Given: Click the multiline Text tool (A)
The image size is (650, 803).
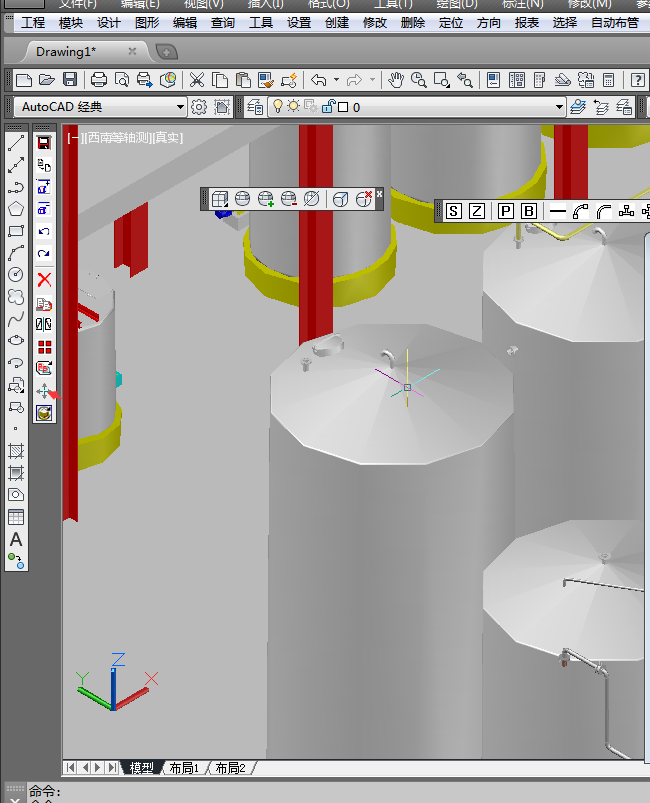Looking at the screenshot, I should tap(16, 539).
